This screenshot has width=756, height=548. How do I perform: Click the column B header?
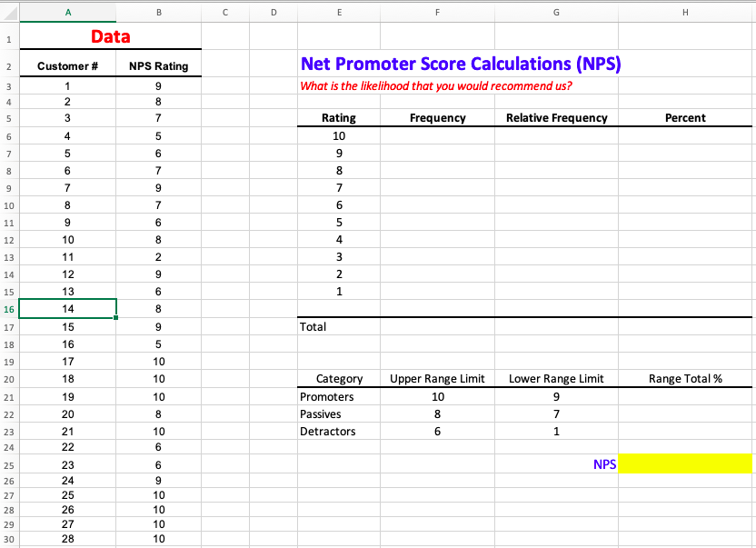coord(158,12)
